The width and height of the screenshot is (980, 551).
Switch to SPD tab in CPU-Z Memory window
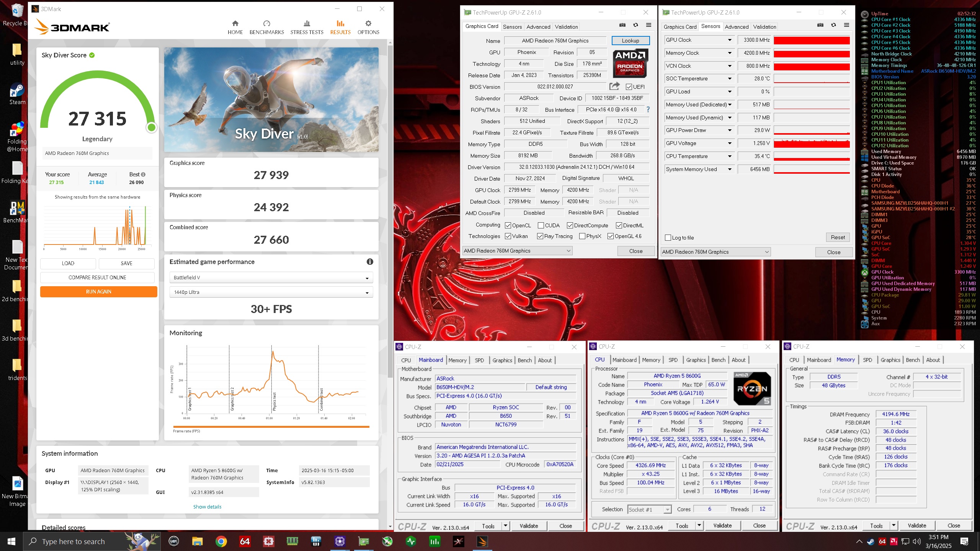pos(867,360)
